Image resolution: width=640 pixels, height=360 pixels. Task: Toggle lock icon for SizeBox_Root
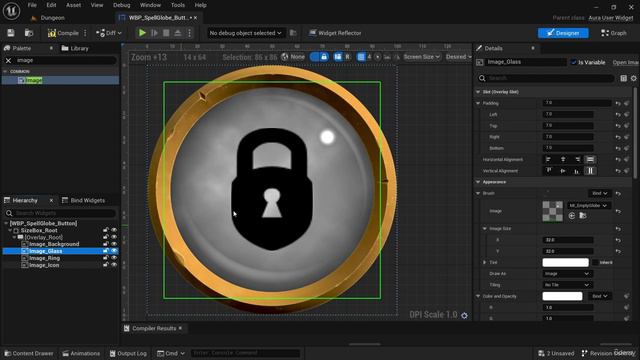pyautogui.click(x=106, y=230)
